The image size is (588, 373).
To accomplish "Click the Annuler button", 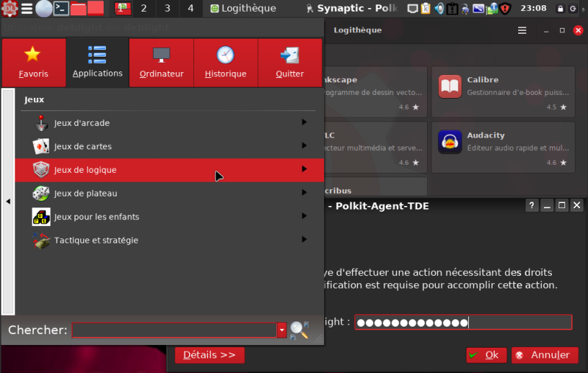I will point(545,355).
